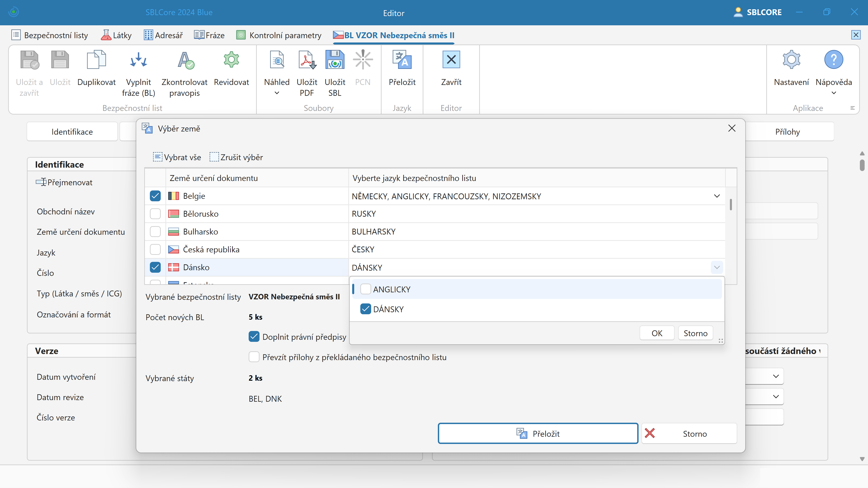Click the Česká republika row
The height and width of the screenshot is (488, 868).
pos(211,250)
